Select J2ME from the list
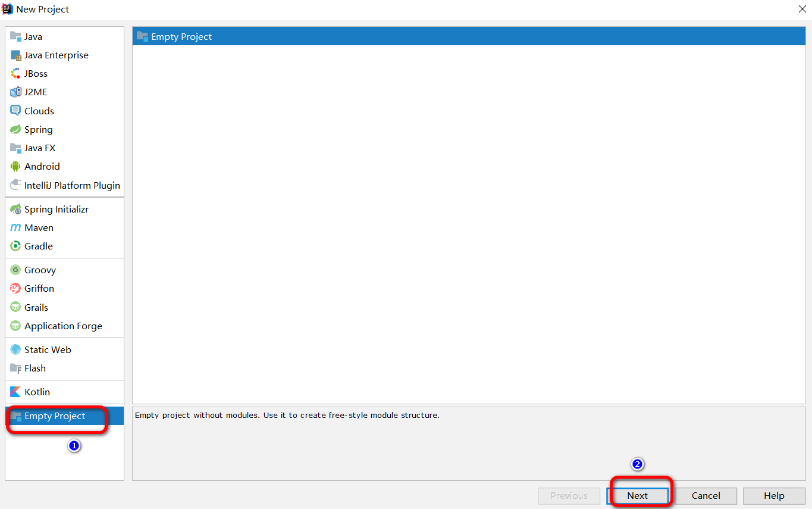812x509 pixels. 64,92
